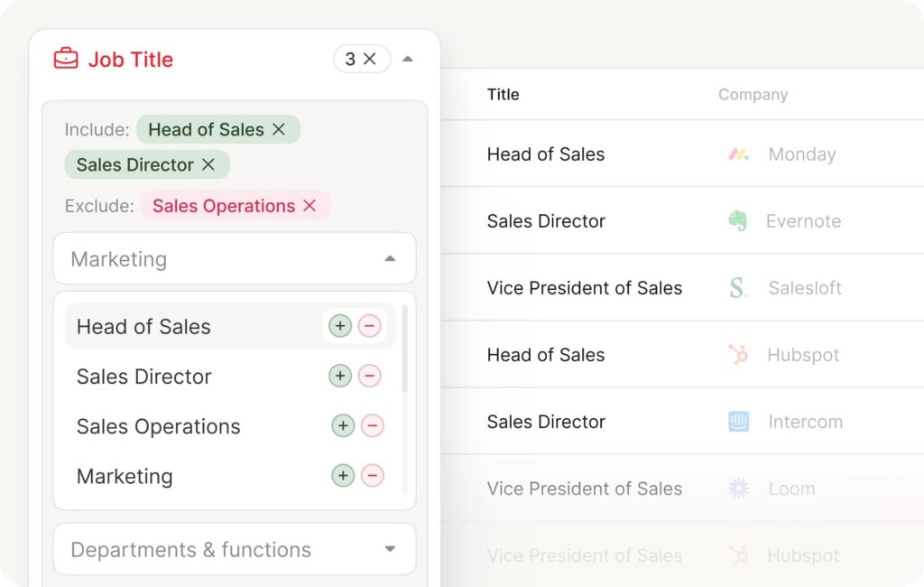Exclude Head of Sales with minus icon
The height and width of the screenshot is (587, 924).
[370, 326]
